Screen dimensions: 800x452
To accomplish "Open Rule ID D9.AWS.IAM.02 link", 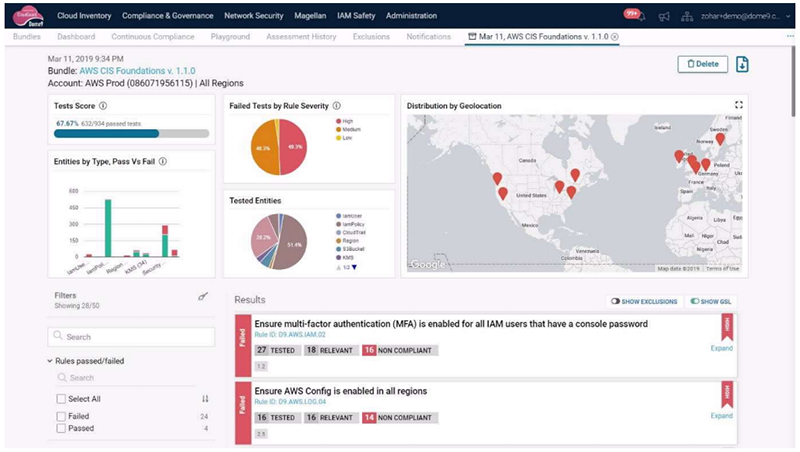I will point(290,335).
